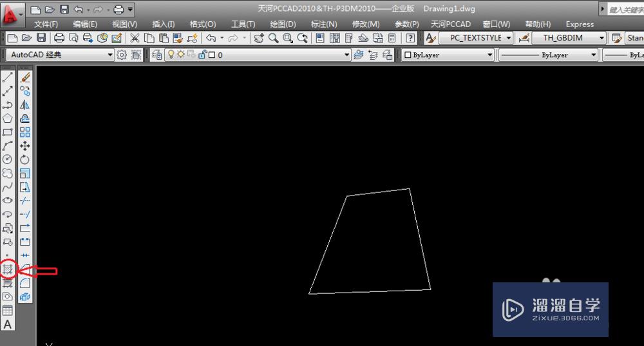Select the Circle draw tool

click(x=7, y=159)
